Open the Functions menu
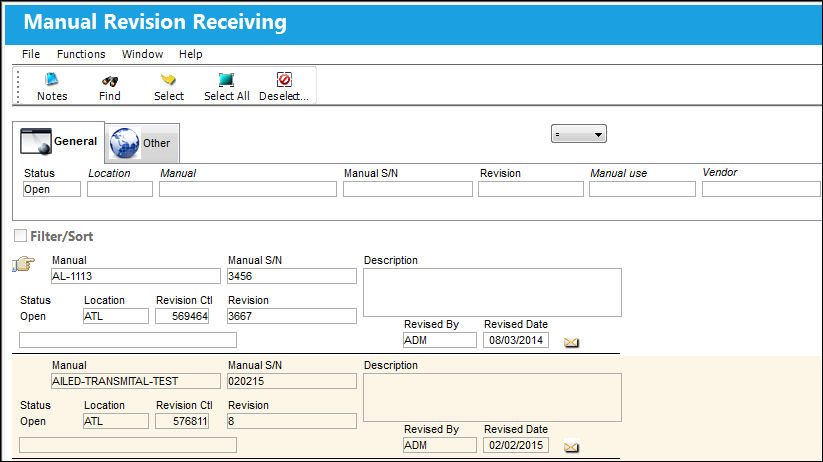This screenshot has height=462, width=823. pyautogui.click(x=81, y=54)
